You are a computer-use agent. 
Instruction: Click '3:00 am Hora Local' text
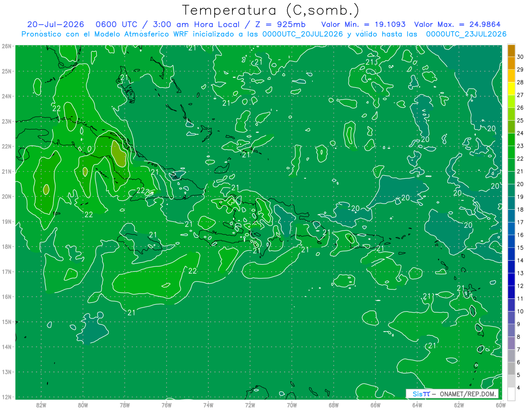pos(196,24)
